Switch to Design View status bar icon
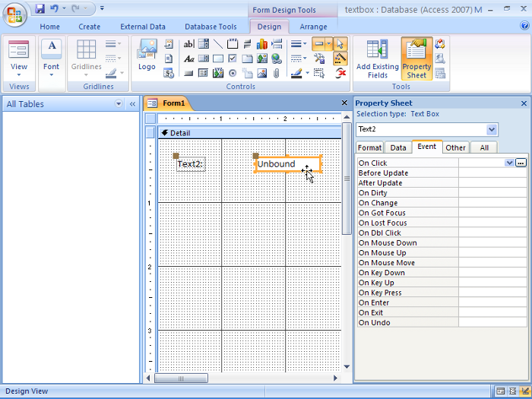Viewport: 532px width, 399px height. pyautogui.click(x=526, y=391)
